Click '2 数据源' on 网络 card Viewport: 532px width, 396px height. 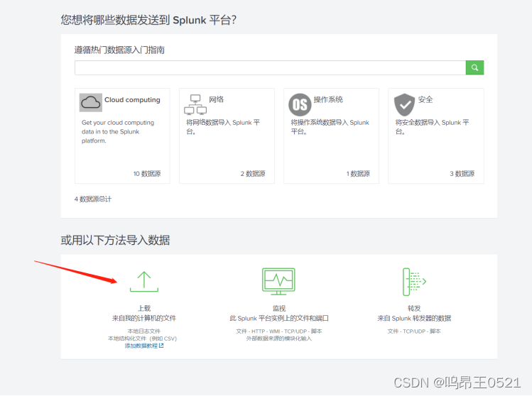coord(253,174)
